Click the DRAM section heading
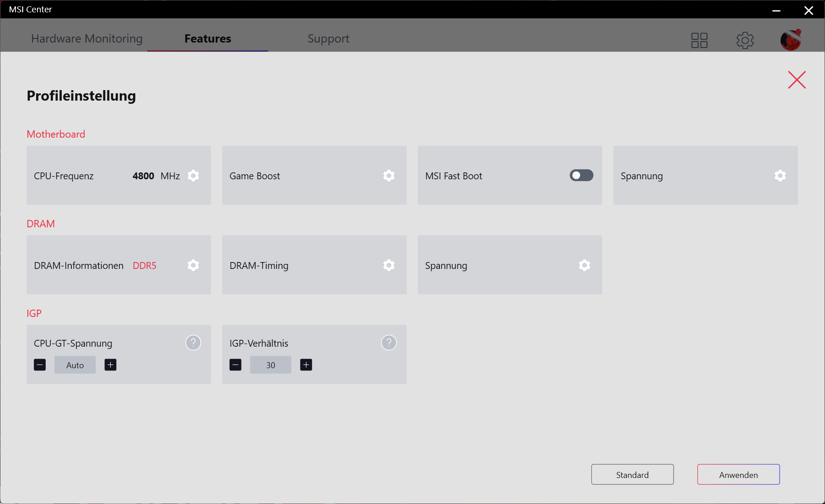 click(x=41, y=224)
